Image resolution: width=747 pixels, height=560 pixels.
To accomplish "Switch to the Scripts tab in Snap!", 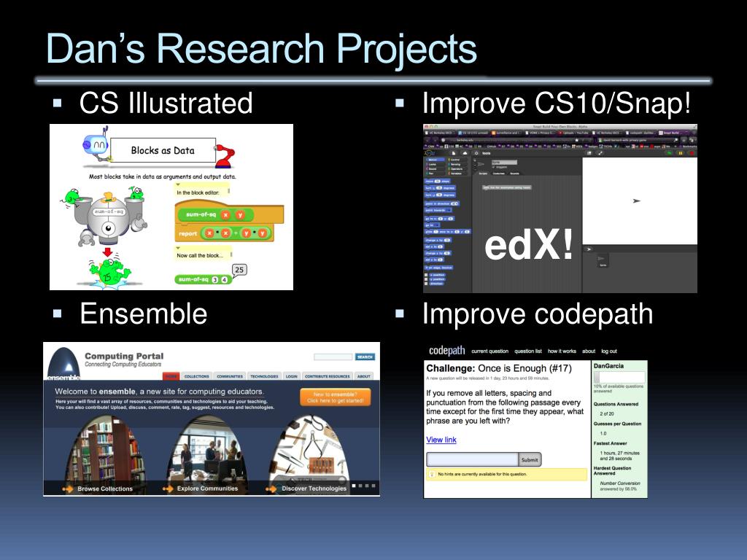I will tap(483, 174).
